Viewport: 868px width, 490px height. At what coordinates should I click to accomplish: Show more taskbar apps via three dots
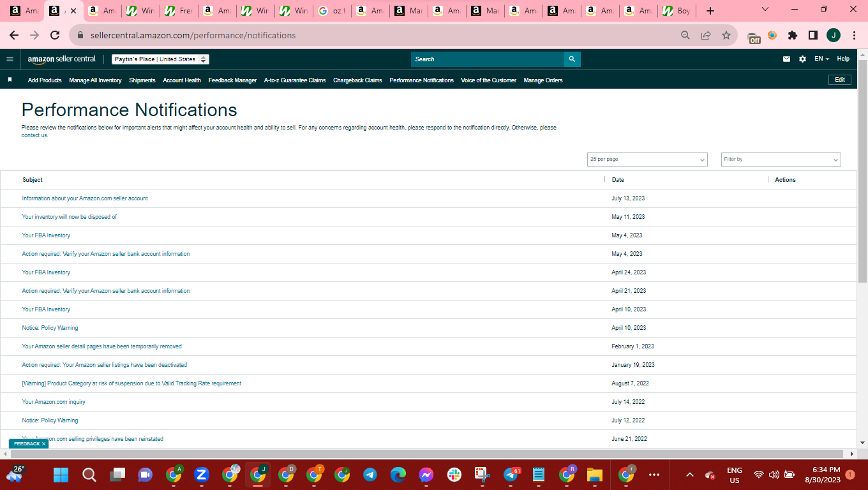pos(654,475)
